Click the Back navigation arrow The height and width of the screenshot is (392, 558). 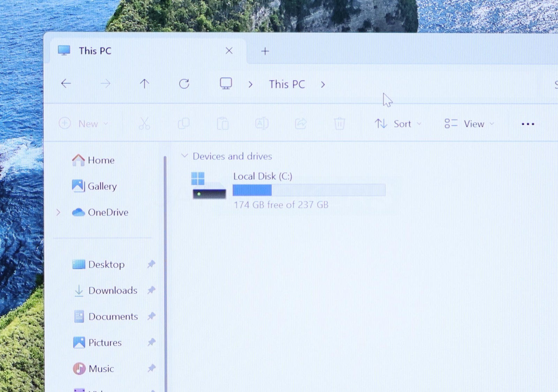(66, 84)
